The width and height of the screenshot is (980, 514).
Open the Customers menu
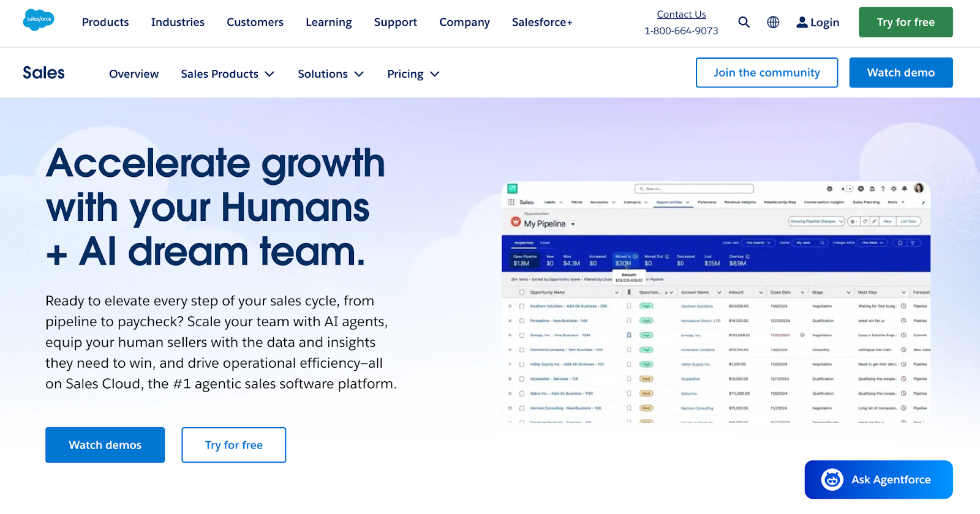255,22
